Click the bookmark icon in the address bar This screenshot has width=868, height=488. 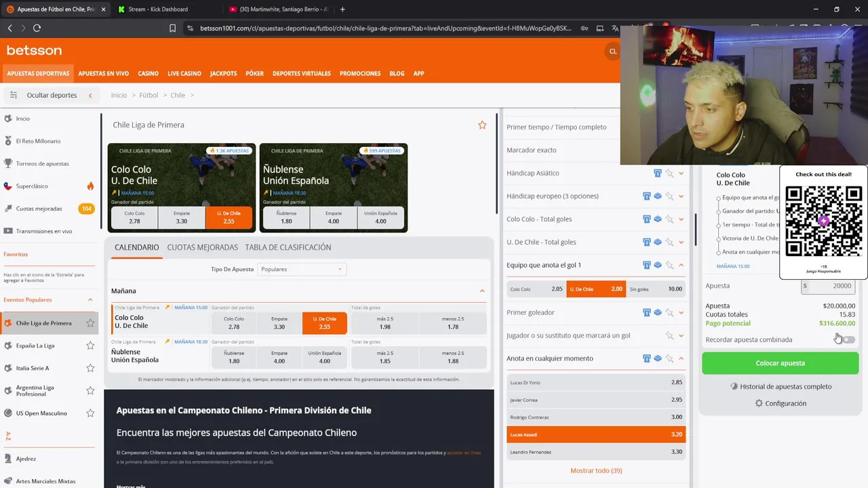point(172,28)
